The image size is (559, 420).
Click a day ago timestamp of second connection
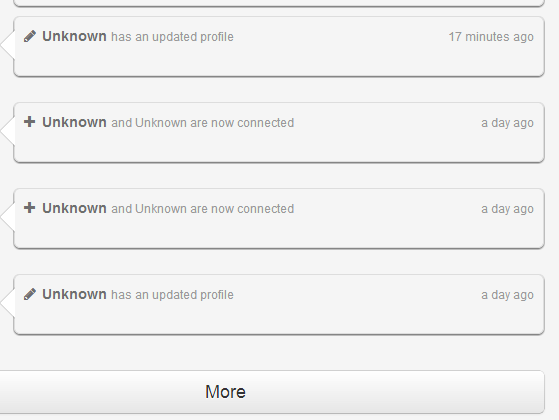coord(507,209)
